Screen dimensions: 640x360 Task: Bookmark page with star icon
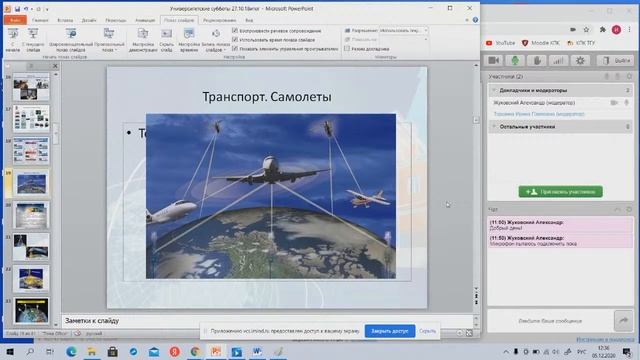[x=587, y=29]
